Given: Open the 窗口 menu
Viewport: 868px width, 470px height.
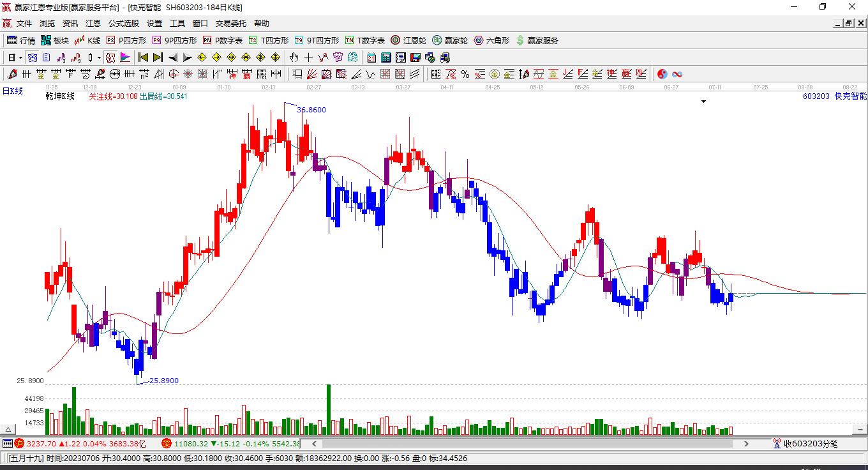Looking at the screenshot, I should 200,24.
